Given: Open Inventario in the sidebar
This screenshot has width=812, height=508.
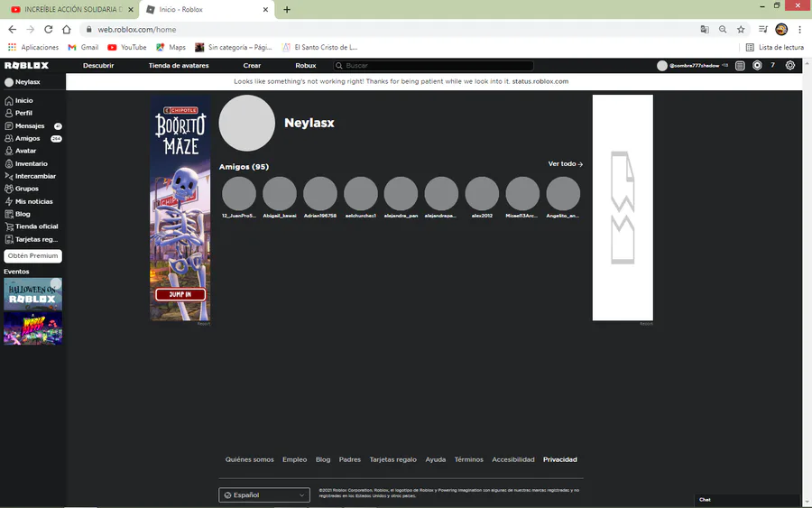Looking at the screenshot, I should 32,163.
